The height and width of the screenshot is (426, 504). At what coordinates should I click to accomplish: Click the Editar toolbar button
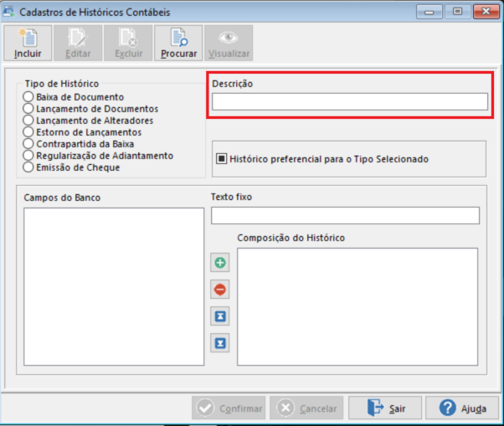[x=78, y=44]
